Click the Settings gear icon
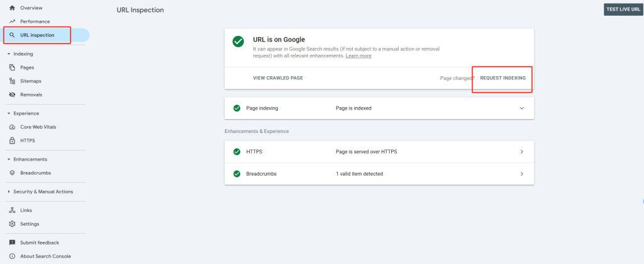Viewport: 644px width, 264px height. [x=12, y=224]
